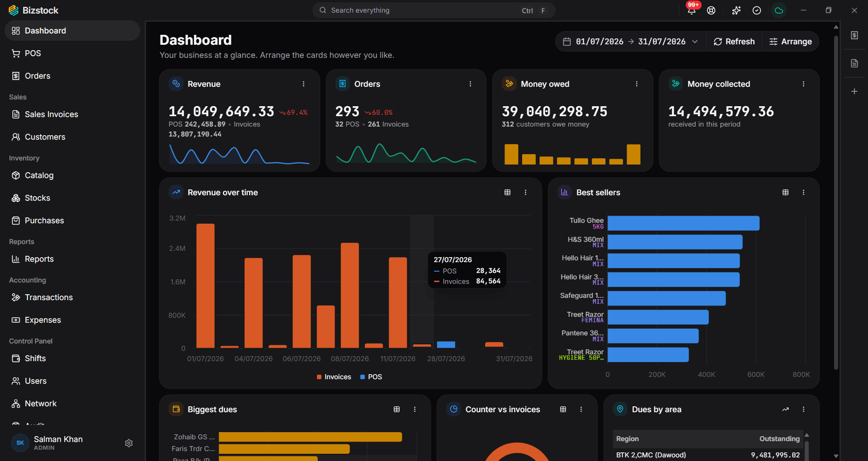Click the Tullo Ghee 5KG bar

click(683, 223)
